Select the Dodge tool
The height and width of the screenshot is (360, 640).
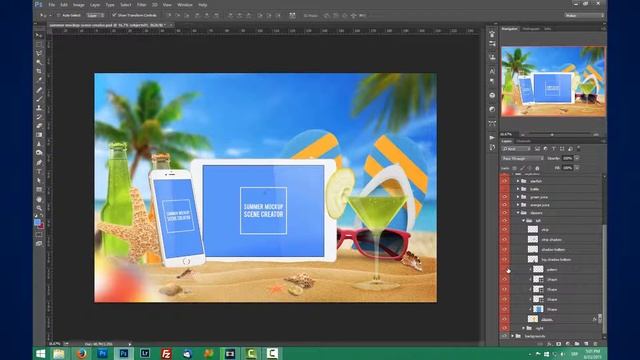click(39, 153)
